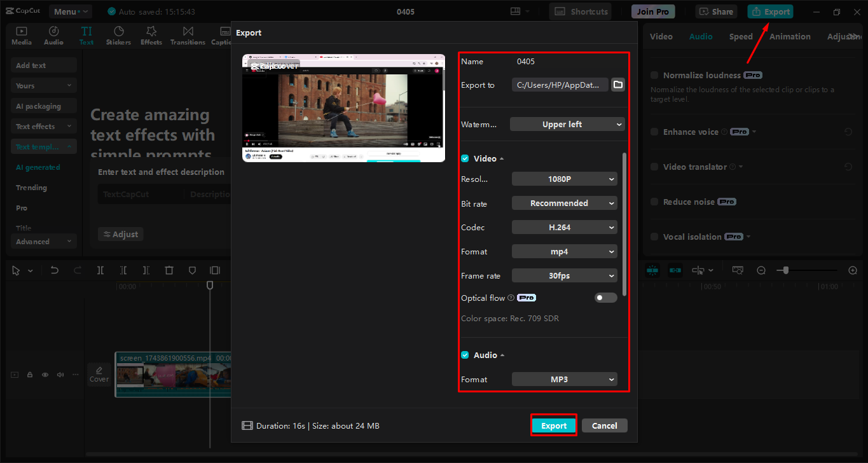The width and height of the screenshot is (868, 463).
Task: Enable the Optical flow switch
Action: pyautogui.click(x=605, y=297)
